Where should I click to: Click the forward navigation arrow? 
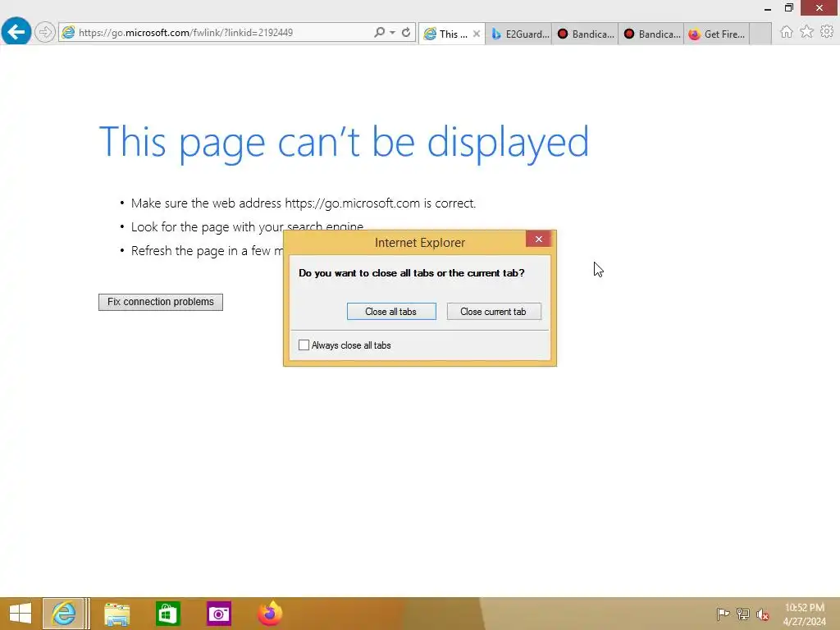pyautogui.click(x=45, y=33)
